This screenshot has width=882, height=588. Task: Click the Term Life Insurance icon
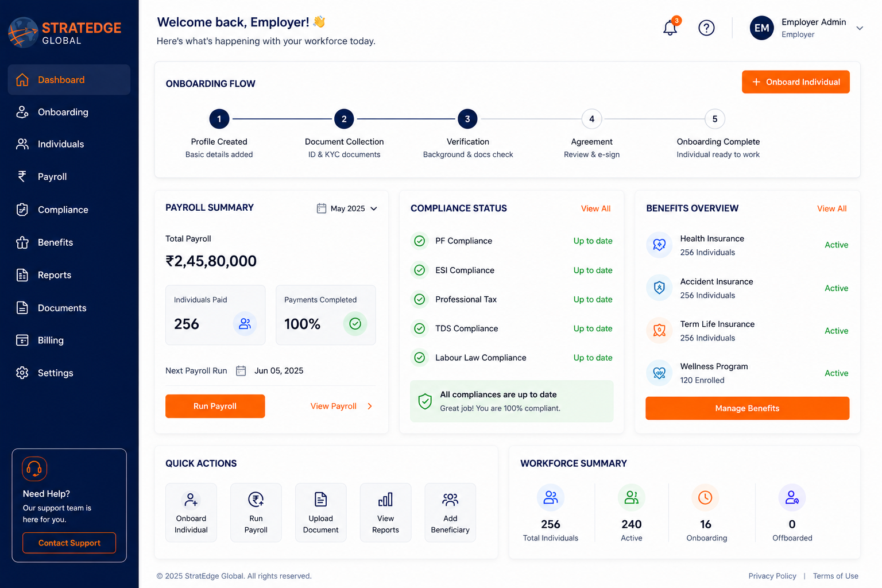(659, 330)
